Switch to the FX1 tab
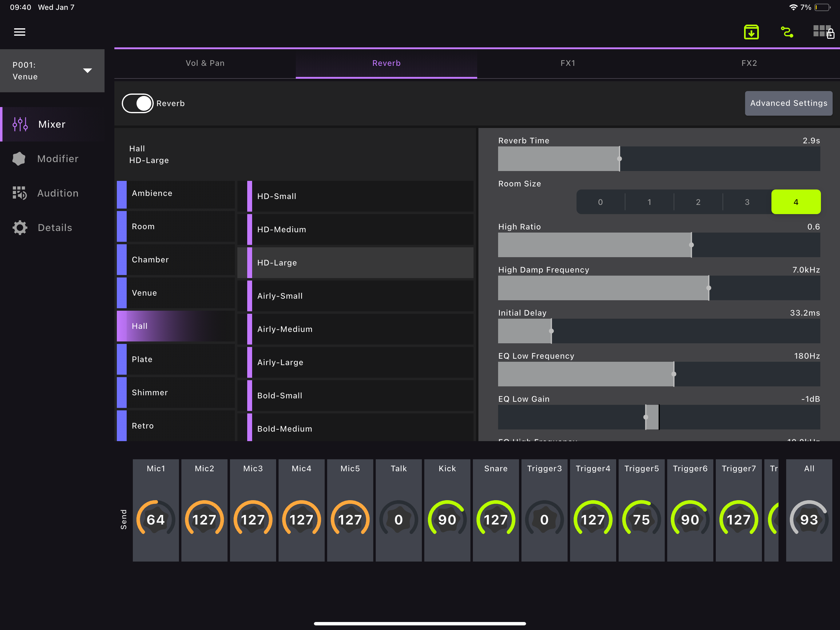Image resolution: width=840 pixels, height=630 pixels. coord(568,63)
